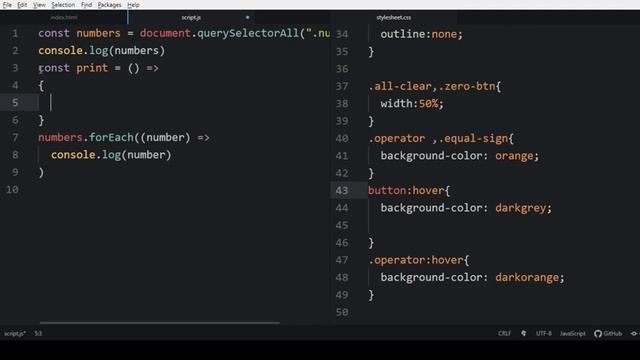
Task: Click '.operator:hover{' on line 47
Action: pyautogui.click(x=419, y=260)
